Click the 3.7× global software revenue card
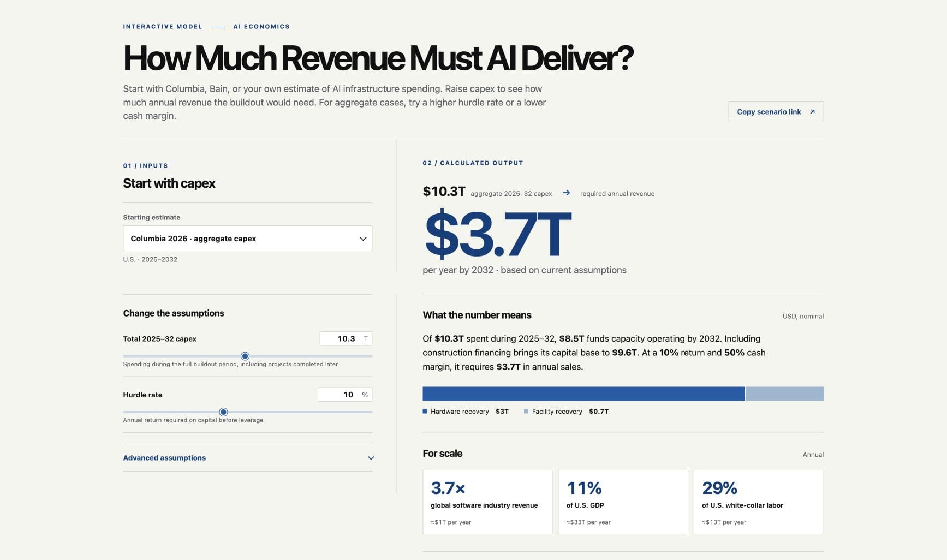This screenshot has height=560, width=947. 487,502
